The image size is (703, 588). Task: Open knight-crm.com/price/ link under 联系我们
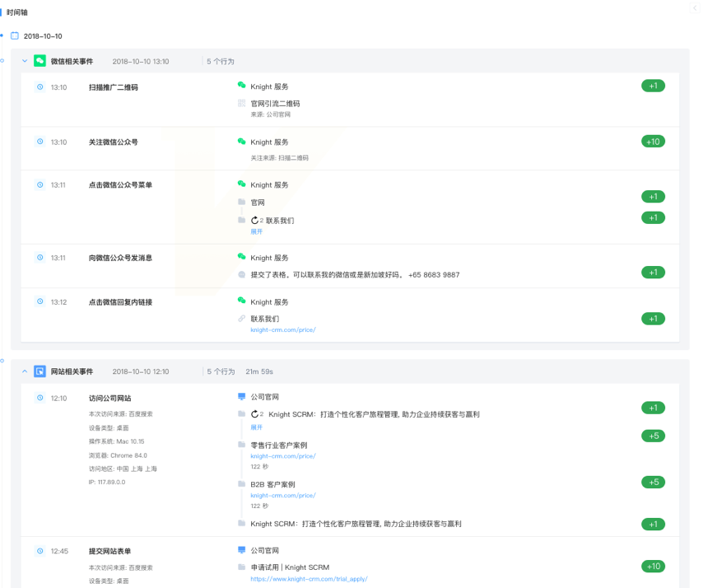[x=283, y=329]
